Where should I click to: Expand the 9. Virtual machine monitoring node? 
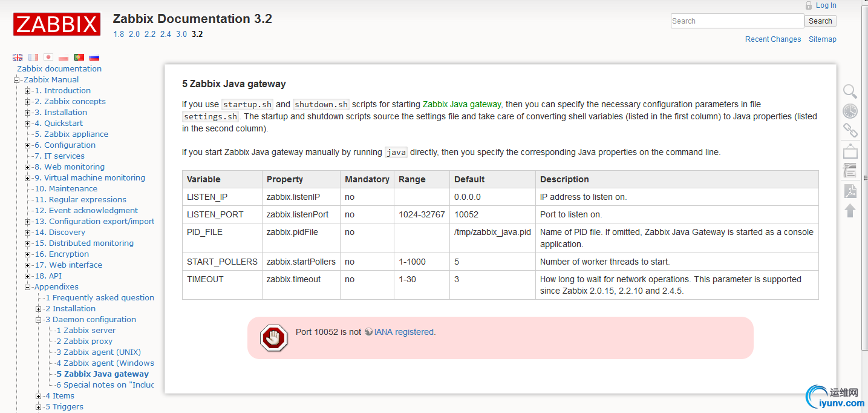coord(28,178)
